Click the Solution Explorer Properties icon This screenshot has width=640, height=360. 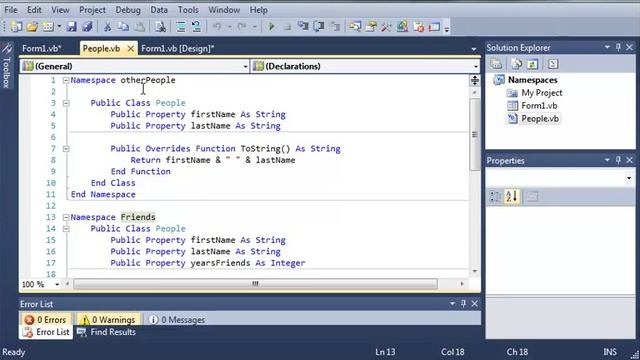[x=496, y=64]
